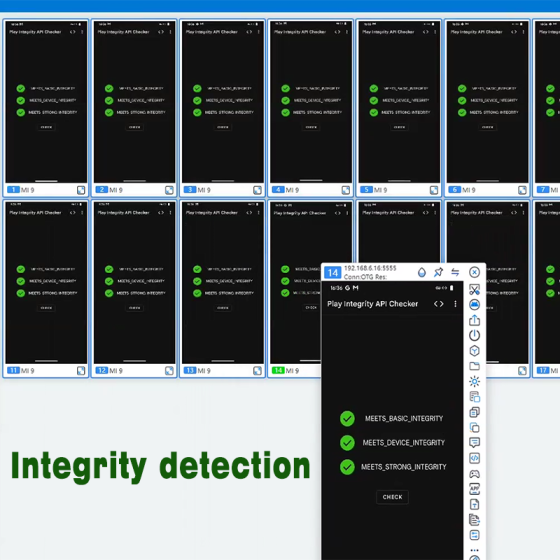Image resolution: width=560 pixels, height=560 pixels.
Task: Click the water droplet icon in device 14 header
Action: tap(422, 272)
